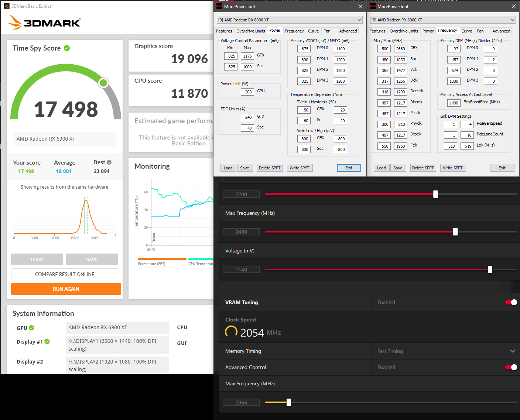The image size is (520, 420).
Task: Click COMPARE RESULT ONLINE button
Action: point(65,274)
